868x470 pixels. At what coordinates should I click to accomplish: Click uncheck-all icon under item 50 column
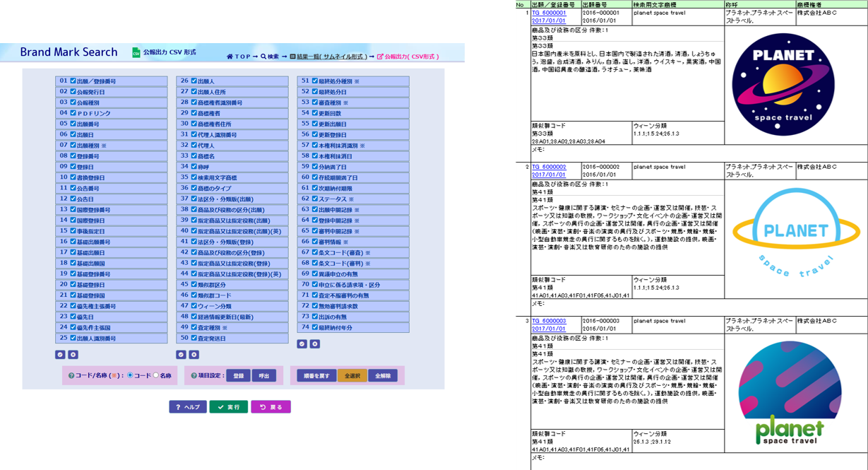(x=194, y=355)
